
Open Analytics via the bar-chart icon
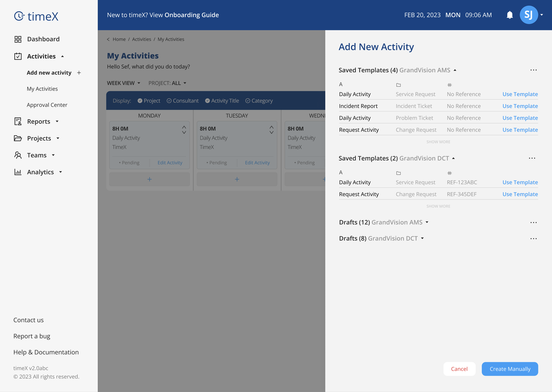pyautogui.click(x=18, y=172)
